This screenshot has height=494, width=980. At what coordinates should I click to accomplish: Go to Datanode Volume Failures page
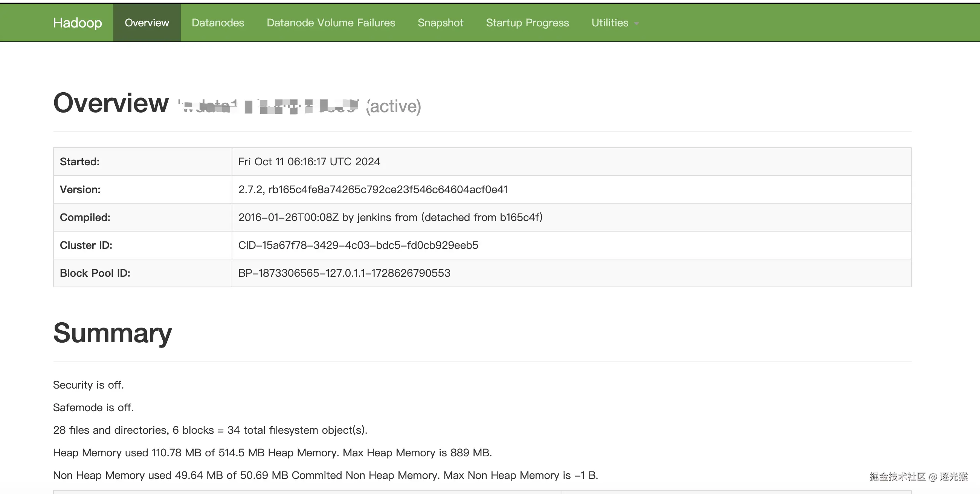[331, 23]
